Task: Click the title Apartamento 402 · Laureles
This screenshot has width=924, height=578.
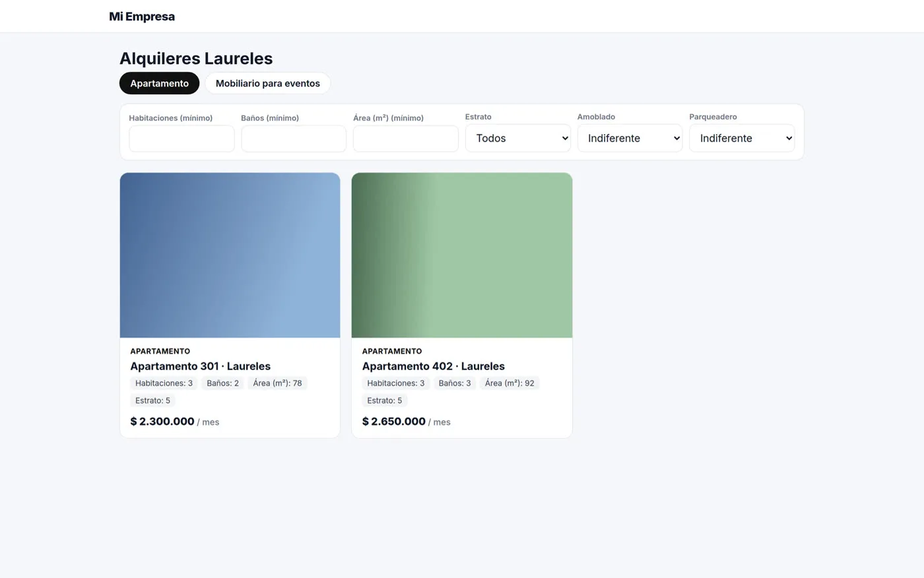Action: 433,366
